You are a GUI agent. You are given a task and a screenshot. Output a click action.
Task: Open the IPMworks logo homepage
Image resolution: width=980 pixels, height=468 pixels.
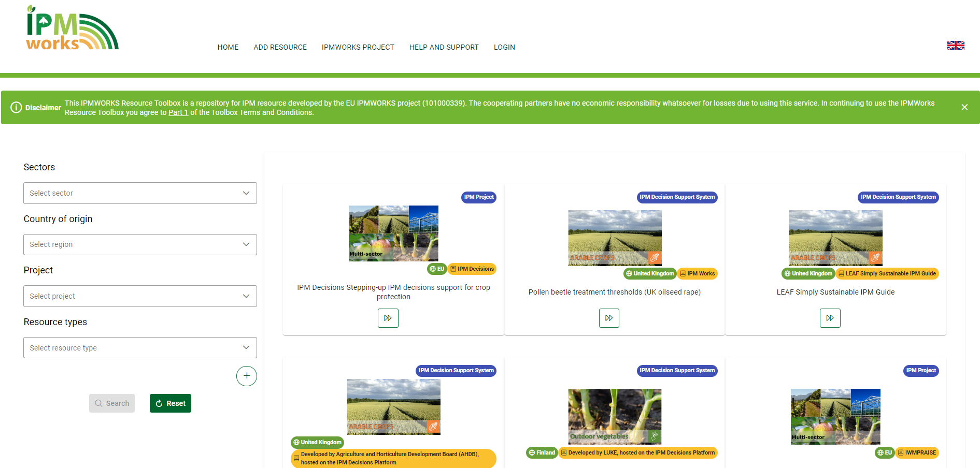point(72,28)
